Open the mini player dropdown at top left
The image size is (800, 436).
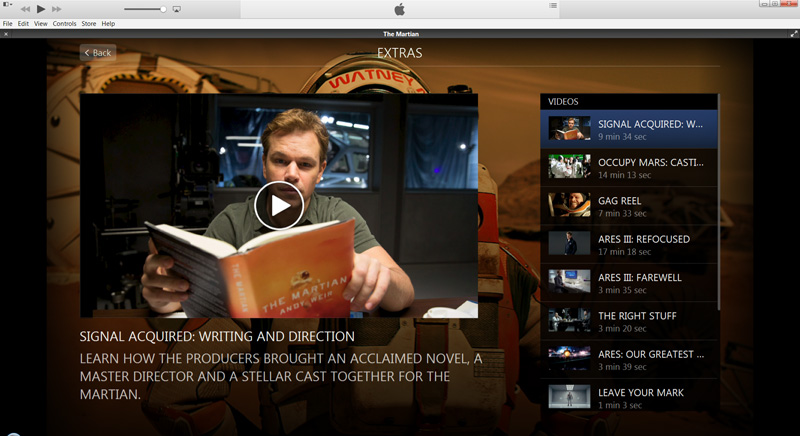(7, 5)
